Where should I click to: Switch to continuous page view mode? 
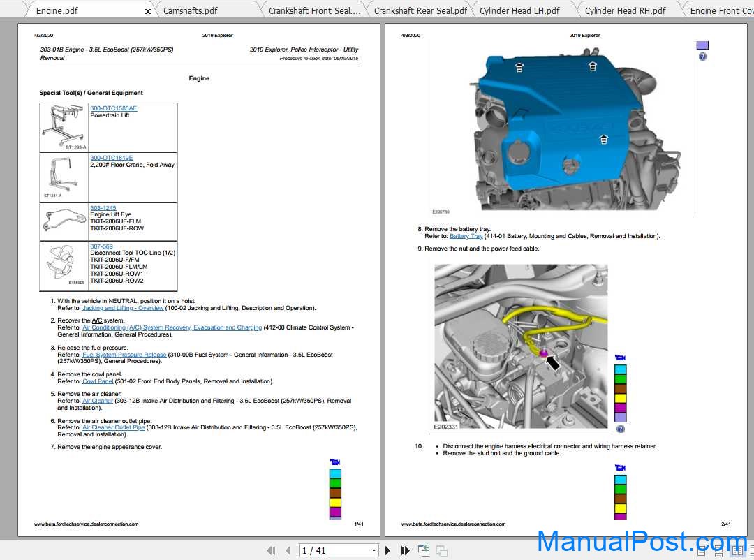pyautogui.click(x=719, y=552)
